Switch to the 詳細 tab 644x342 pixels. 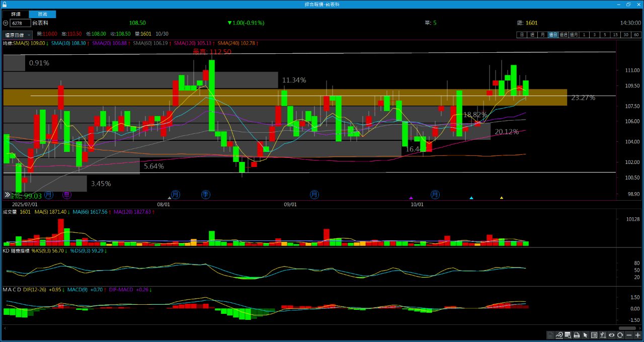pos(16,14)
